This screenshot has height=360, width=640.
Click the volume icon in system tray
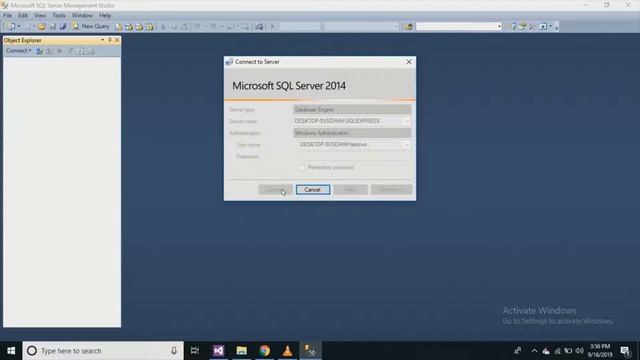579,351
